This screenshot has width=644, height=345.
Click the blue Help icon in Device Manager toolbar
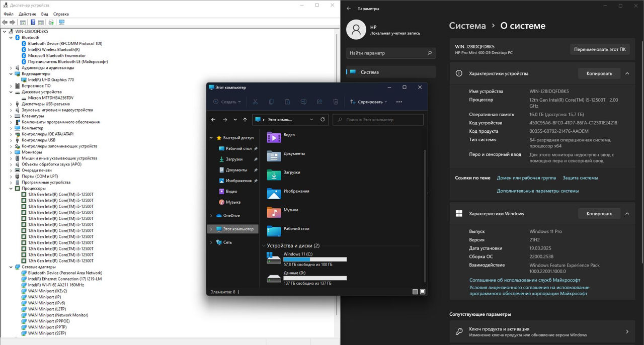pyautogui.click(x=33, y=22)
